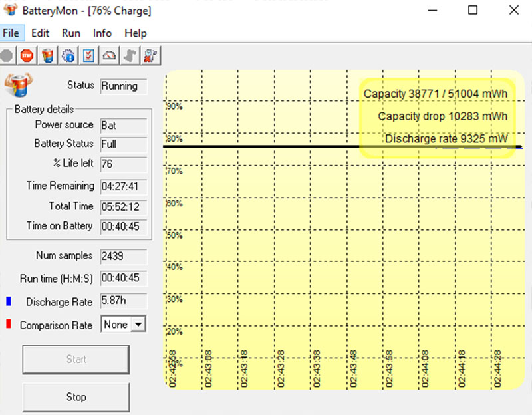This screenshot has height=415, width=532.
Task: Click the 50% axis label on graph
Action: (174, 235)
